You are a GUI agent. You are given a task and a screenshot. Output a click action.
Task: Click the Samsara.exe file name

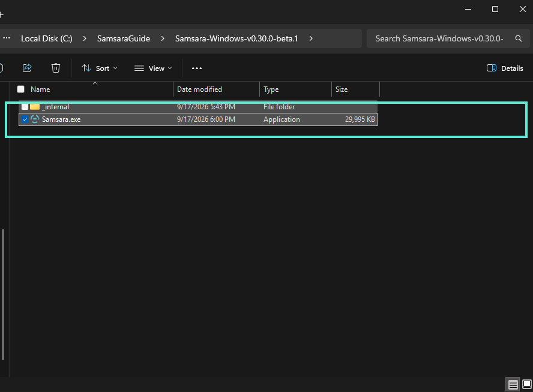point(61,119)
